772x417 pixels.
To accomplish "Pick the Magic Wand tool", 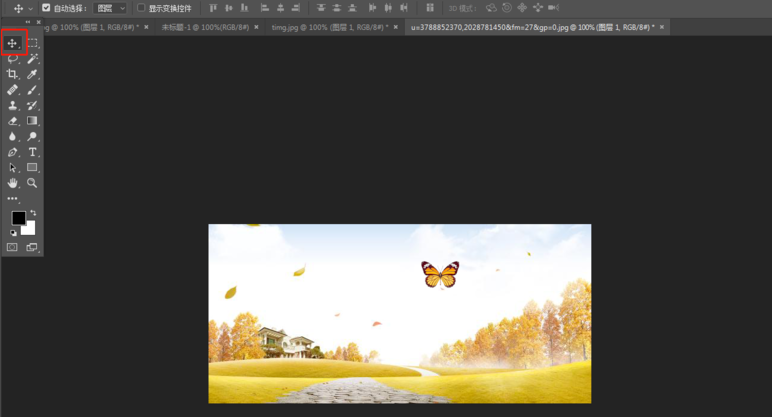I will [33, 59].
